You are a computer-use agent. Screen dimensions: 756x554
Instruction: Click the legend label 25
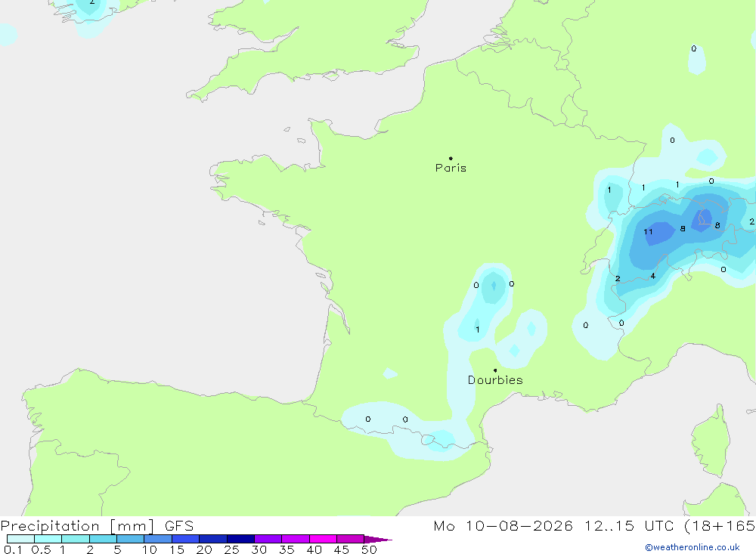[231, 549]
